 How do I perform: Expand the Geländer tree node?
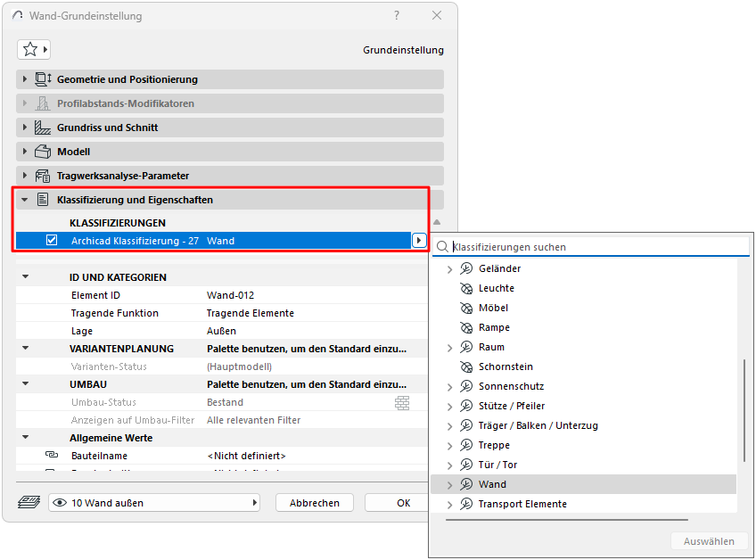tap(449, 269)
